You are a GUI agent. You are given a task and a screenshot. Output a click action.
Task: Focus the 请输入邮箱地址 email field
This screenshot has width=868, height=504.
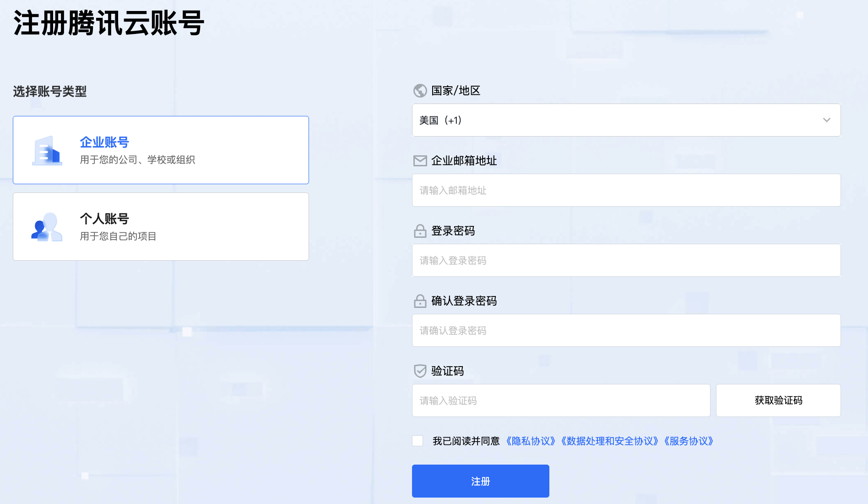(x=626, y=190)
